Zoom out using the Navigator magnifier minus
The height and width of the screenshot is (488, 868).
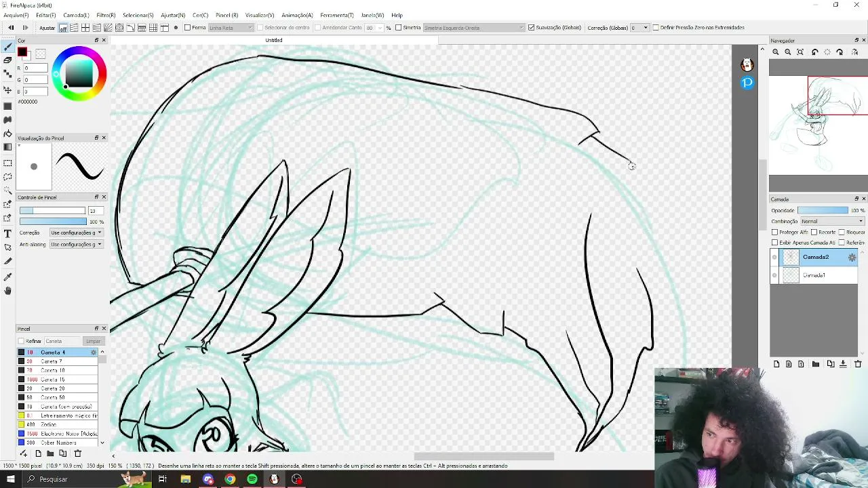click(788, 52)
